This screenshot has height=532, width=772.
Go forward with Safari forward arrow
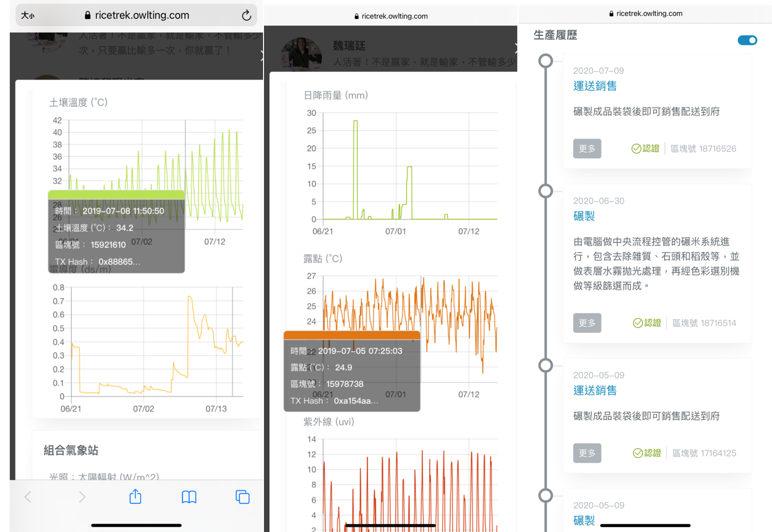[82, 497]
